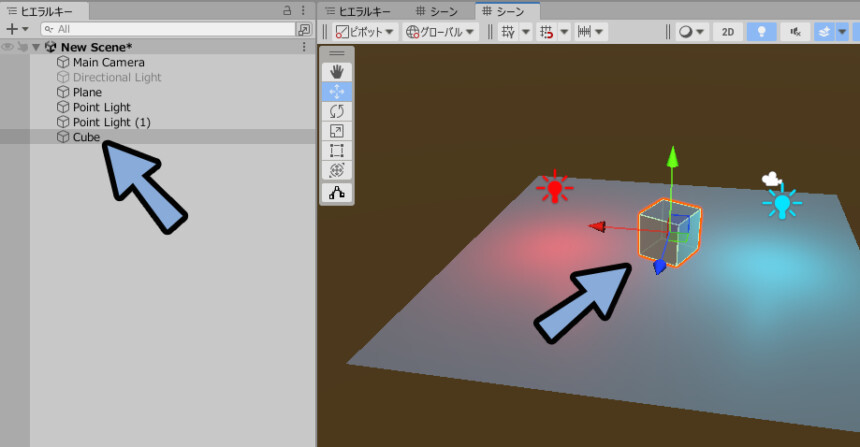Open grid snapping dropdown arrow
This screenshot has width=860, height=447.
[x=564, y=32]
